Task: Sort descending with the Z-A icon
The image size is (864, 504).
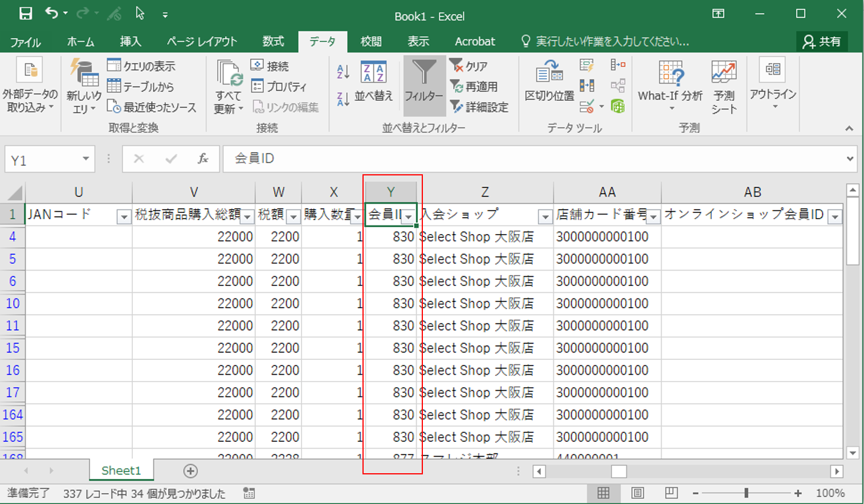Action: (x=343, y=99)
